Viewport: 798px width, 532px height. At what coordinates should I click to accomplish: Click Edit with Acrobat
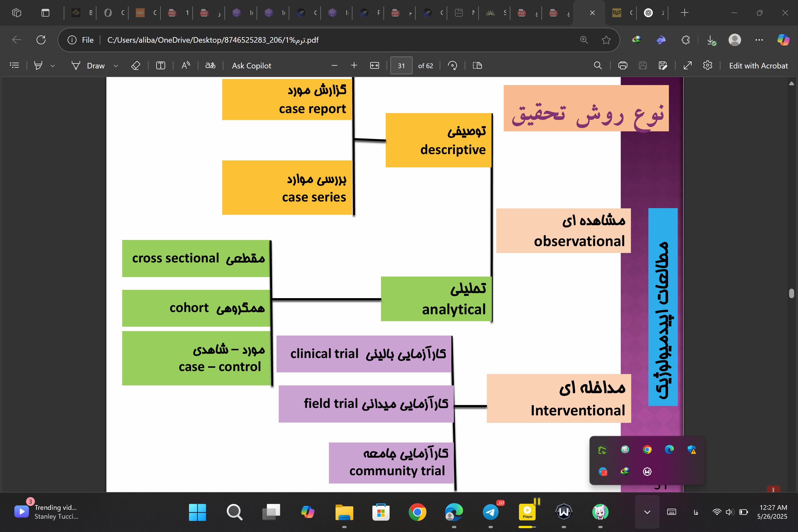758,65
